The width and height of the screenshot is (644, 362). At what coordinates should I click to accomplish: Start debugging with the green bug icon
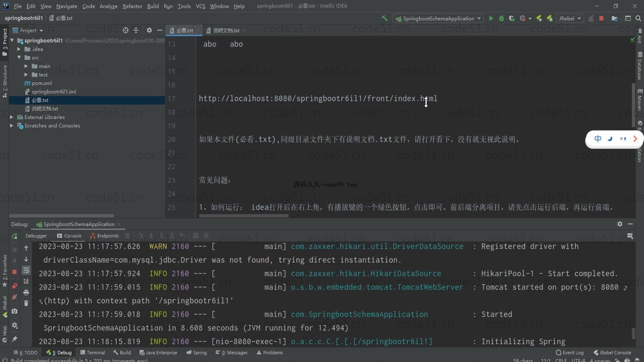click(501, 18)
